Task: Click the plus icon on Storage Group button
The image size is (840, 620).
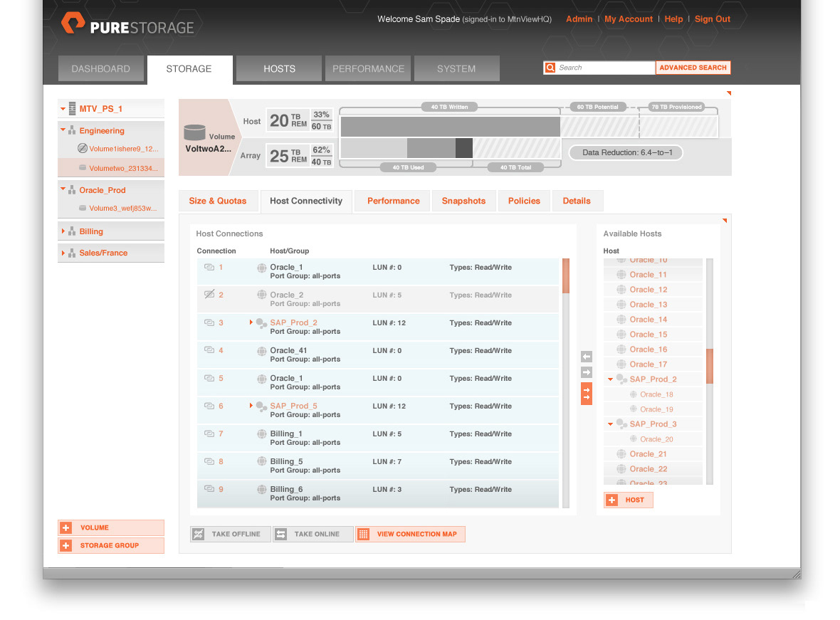Action: pos(66,545)
